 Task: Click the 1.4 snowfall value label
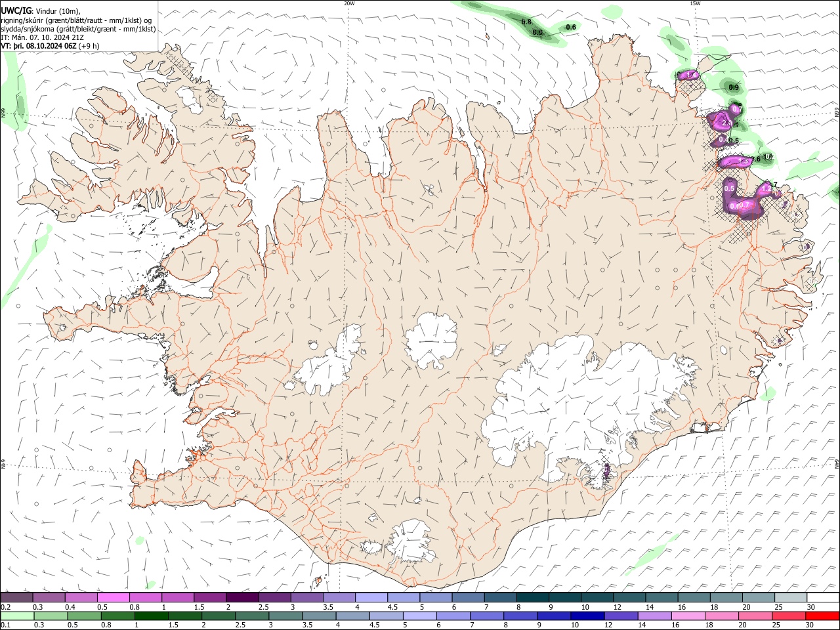tap(690, 75)
